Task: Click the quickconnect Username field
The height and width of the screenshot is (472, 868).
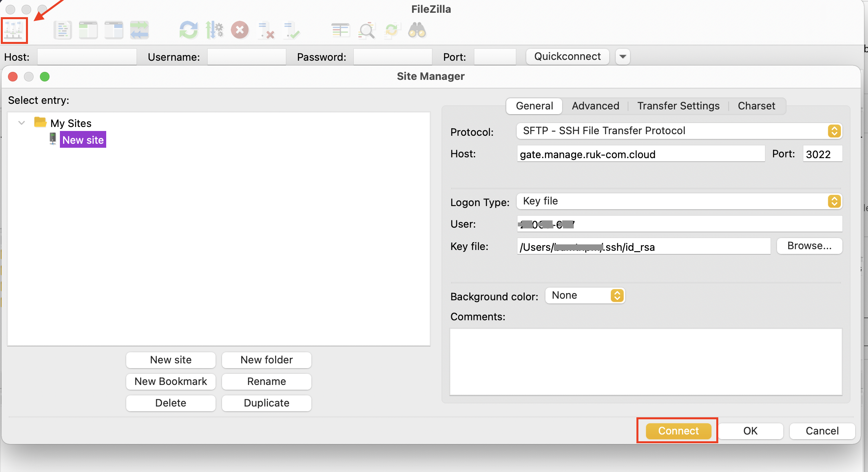Action: click(x=247, y=57)
